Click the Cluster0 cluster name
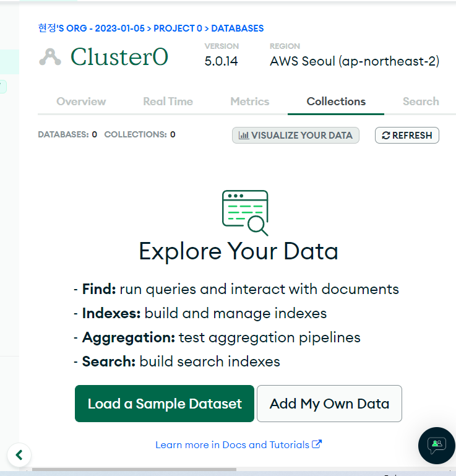Image resolution: width=456 pixels, height=476 pixels. (x=119, y=57)
